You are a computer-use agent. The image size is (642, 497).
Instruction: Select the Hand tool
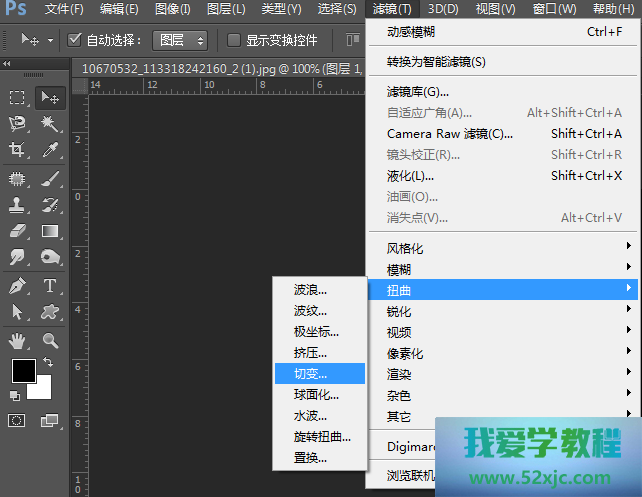18,340
